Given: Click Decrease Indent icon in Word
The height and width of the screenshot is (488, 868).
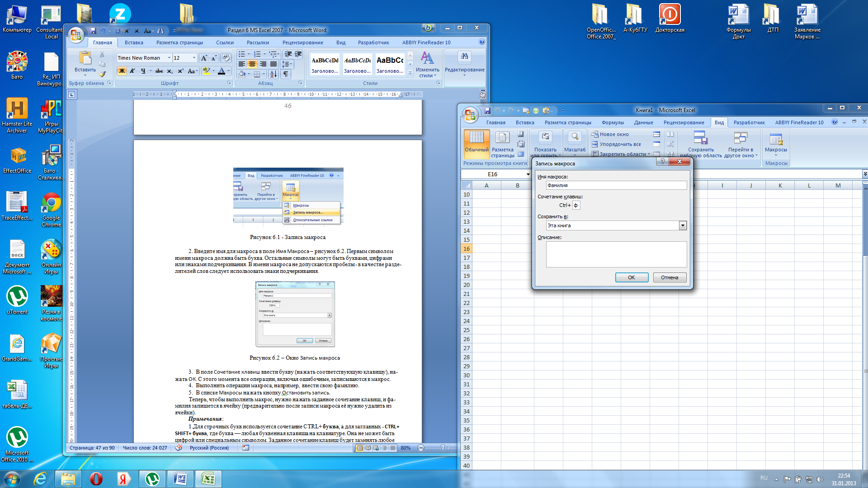Looking at the screenshot, I should tap(288, 54).
